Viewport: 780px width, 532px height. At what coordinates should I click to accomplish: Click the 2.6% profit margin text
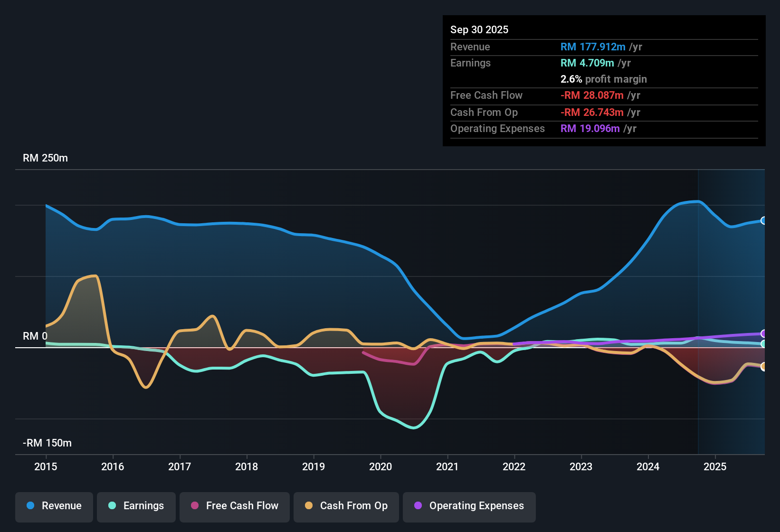604,79
